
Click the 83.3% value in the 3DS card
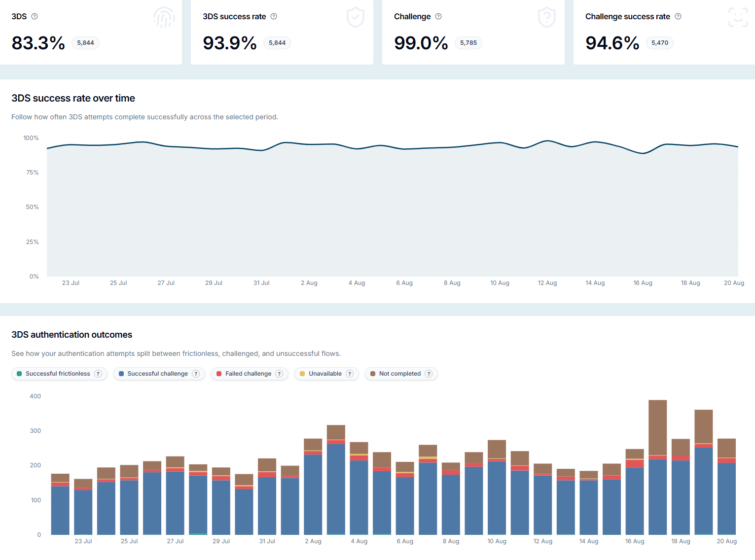point(38,43)
